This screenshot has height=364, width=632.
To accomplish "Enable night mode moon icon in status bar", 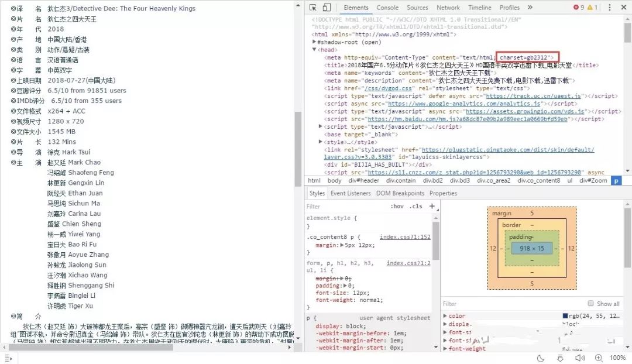I will click(541, 358).
